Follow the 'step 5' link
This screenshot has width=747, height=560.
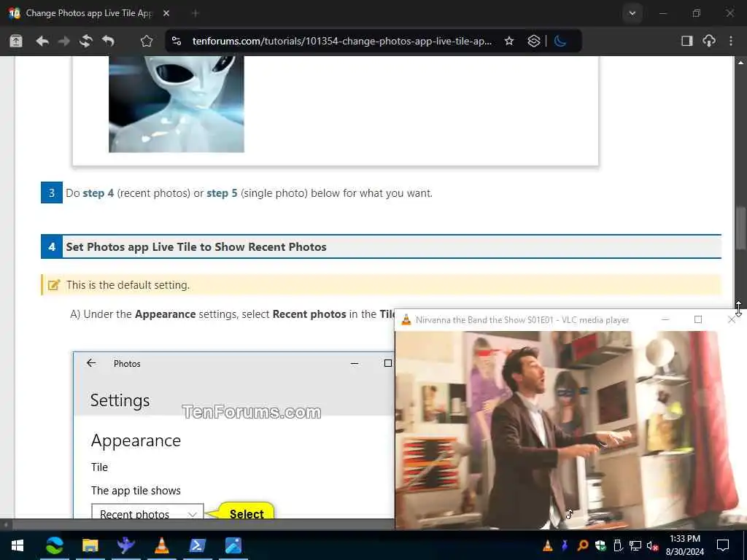point(222,193)
